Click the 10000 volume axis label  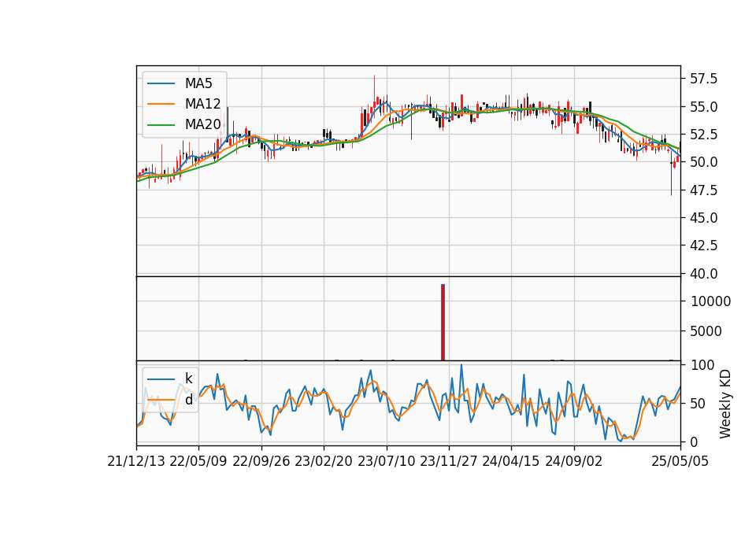[710, 301]
